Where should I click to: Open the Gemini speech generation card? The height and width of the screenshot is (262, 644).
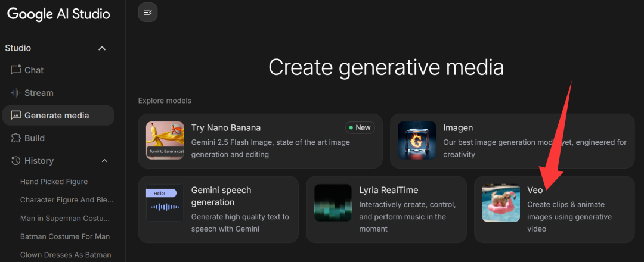[218, 210]
